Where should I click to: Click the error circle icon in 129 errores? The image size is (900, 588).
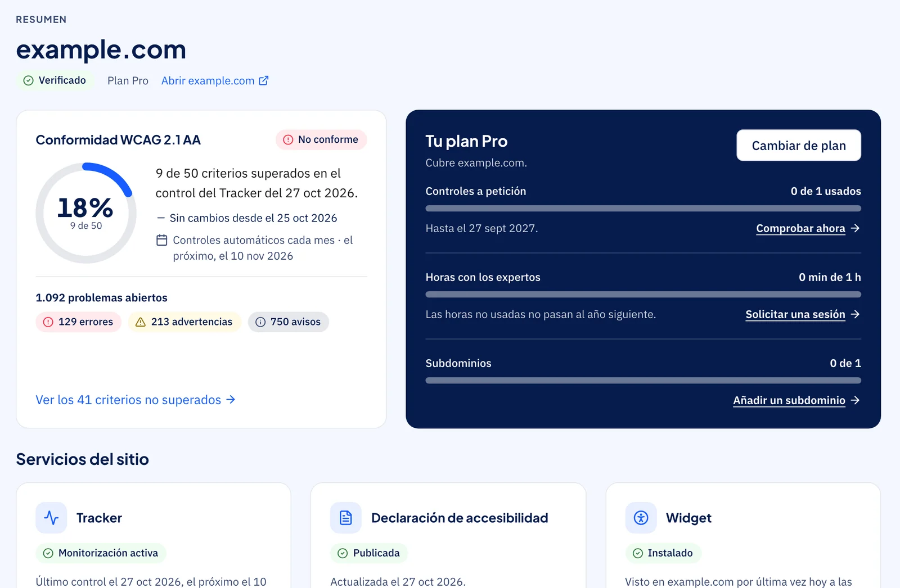point(48,322)
